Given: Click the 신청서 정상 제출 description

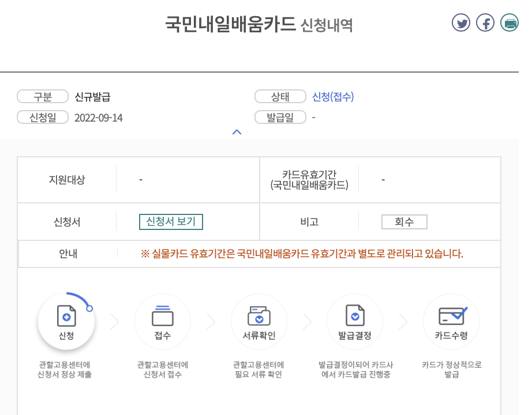Looking at the screenshot, I should (65, 375).
